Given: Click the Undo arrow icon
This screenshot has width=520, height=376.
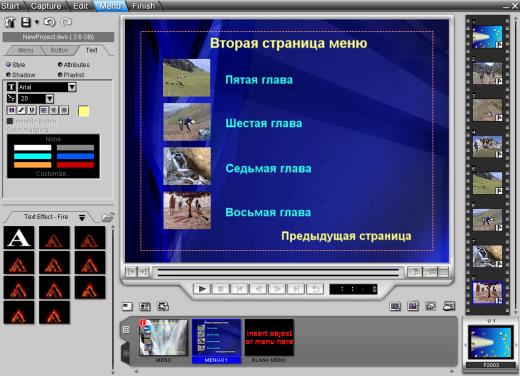Looking at the screenshot, I should [x=50, y=22].
